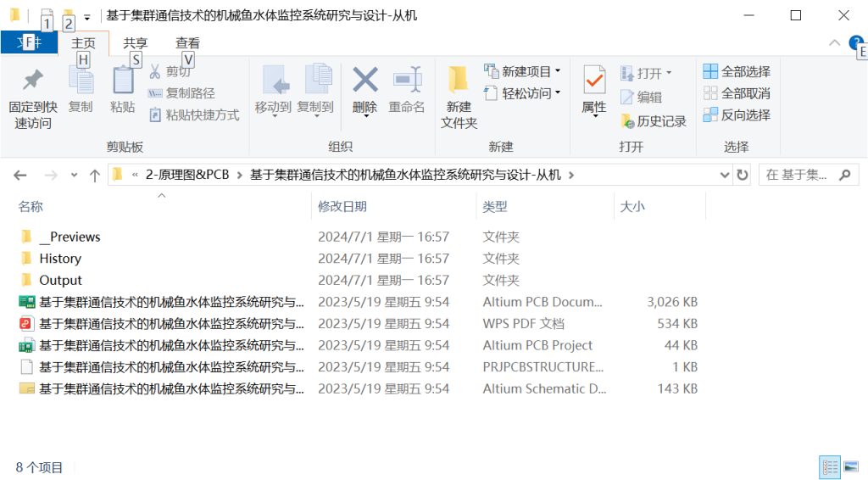
Task: Expand recent locations dropdown arrow
Action: point(75,175)
